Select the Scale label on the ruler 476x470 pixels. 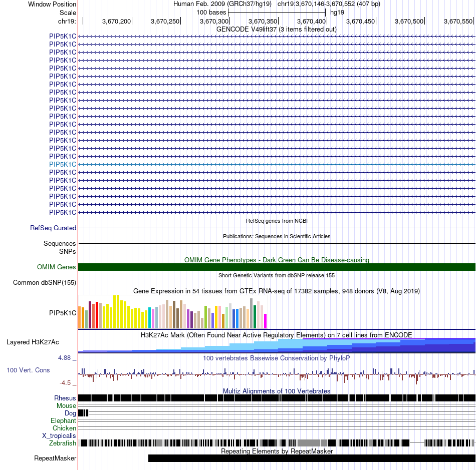68,13
